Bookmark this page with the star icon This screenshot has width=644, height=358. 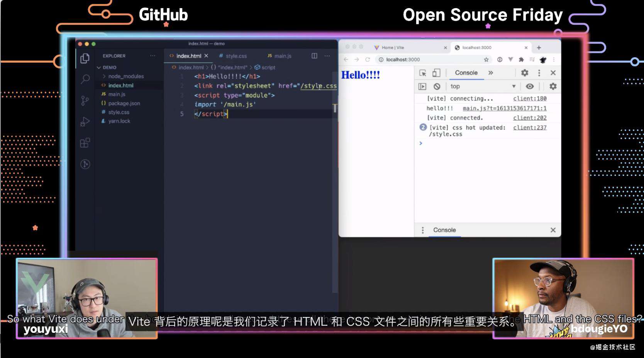[x=486, y=60]
